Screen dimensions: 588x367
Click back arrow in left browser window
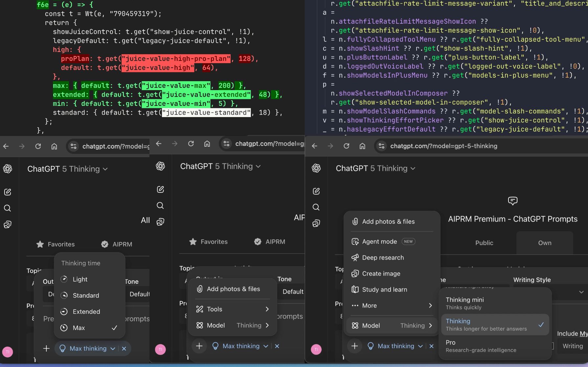click(x=6, y=146)
